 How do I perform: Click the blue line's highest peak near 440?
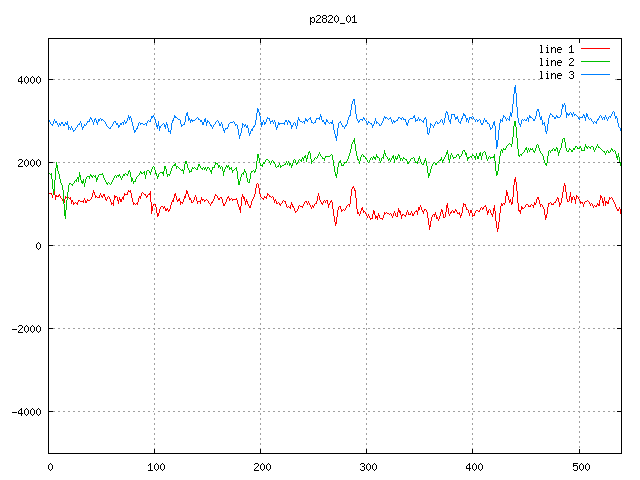click(x=516, y=86)
